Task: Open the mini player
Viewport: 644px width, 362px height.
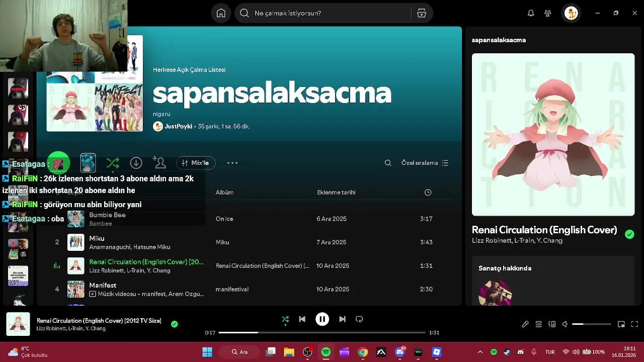Action: [x=621, y=324]
